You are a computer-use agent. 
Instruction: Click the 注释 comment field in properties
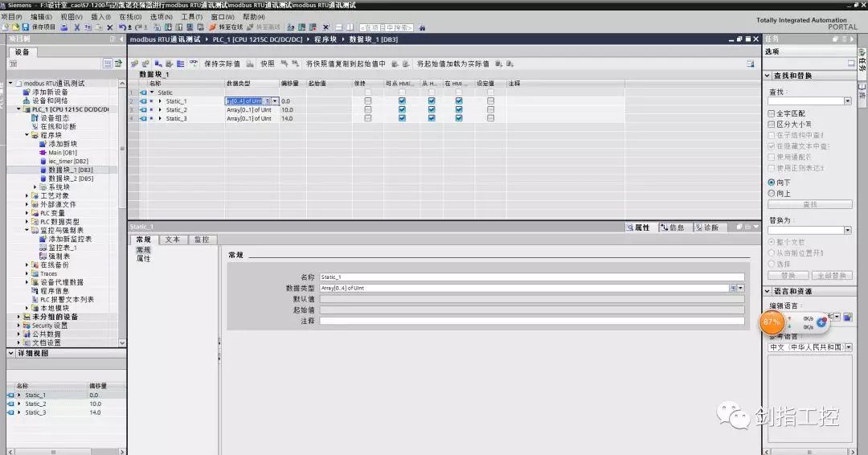point(530,321)
